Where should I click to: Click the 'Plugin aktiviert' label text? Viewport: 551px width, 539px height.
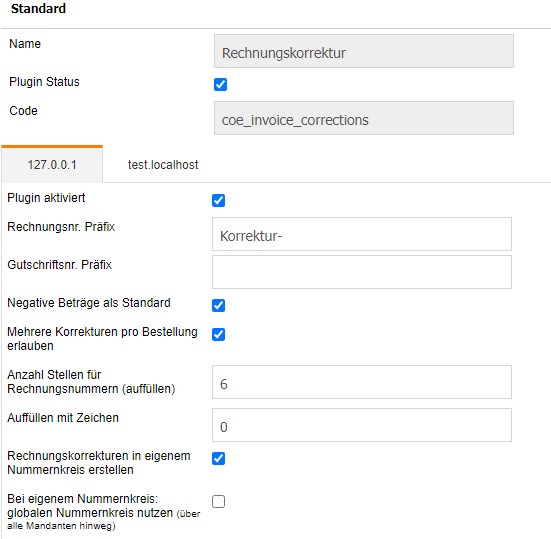(46, 198)
